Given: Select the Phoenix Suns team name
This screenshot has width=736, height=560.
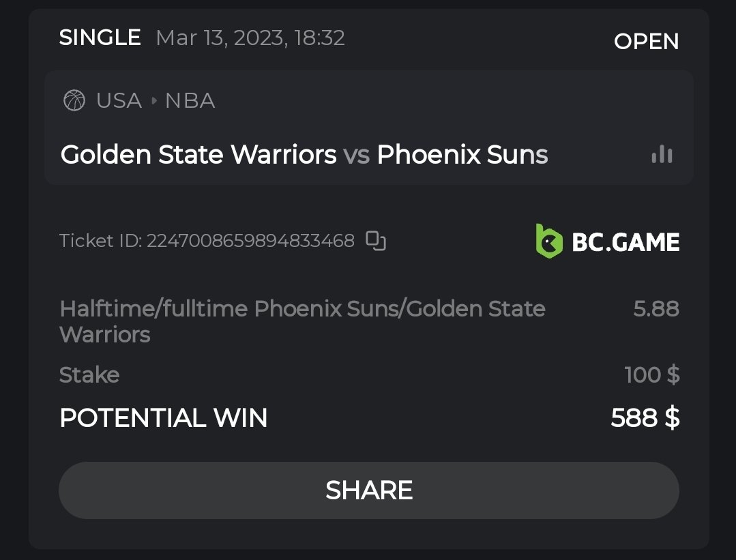Looking at the screenshot, I should (x=462, y=156).
